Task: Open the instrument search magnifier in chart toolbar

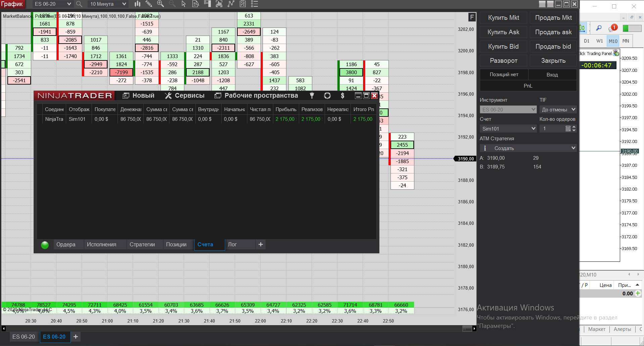Action: point(79,4)
